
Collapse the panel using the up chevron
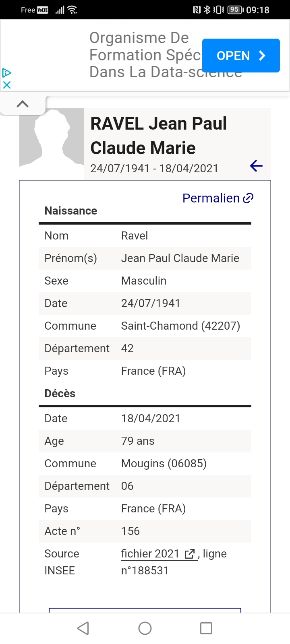23,104
